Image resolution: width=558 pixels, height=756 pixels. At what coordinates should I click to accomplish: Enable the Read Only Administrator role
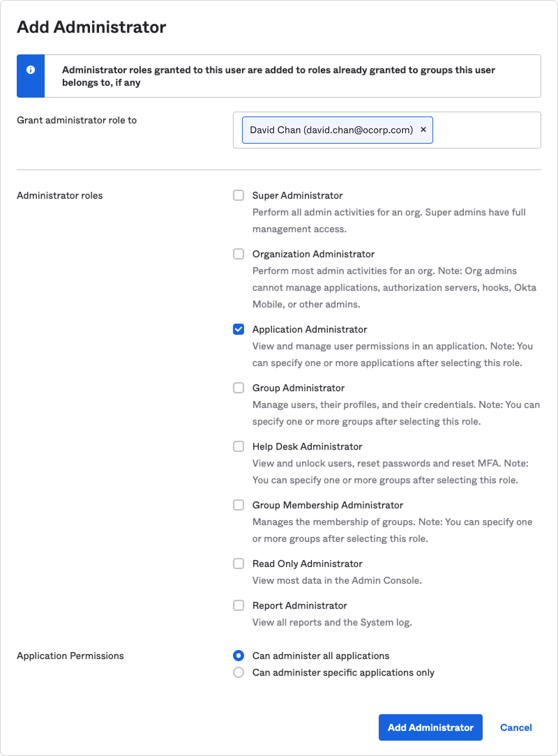tap(239, 564)
